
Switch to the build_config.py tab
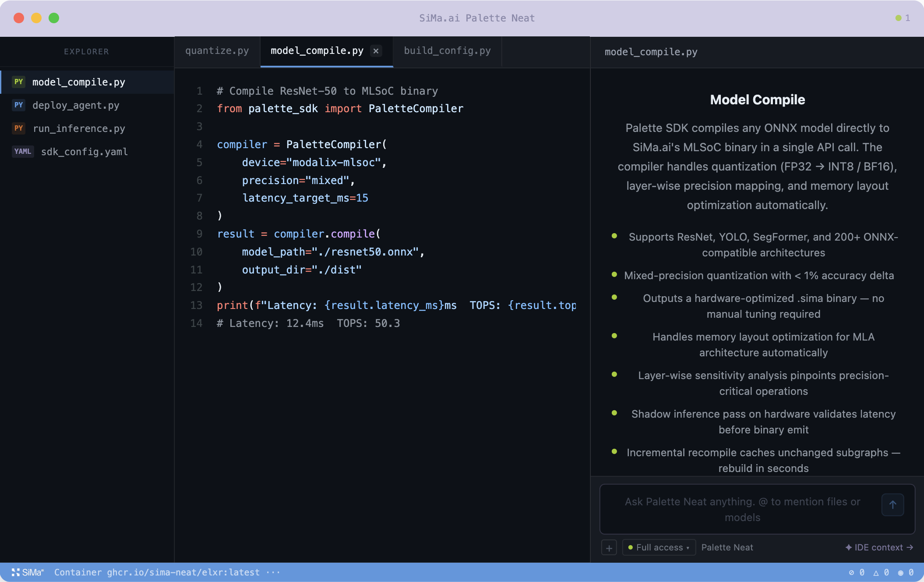(x=447, y=51)
